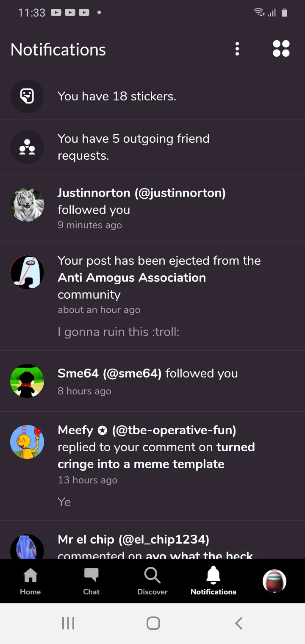Tap Android back navigation button
This screenshot has height=644, width=305.
tap(239, 623)
